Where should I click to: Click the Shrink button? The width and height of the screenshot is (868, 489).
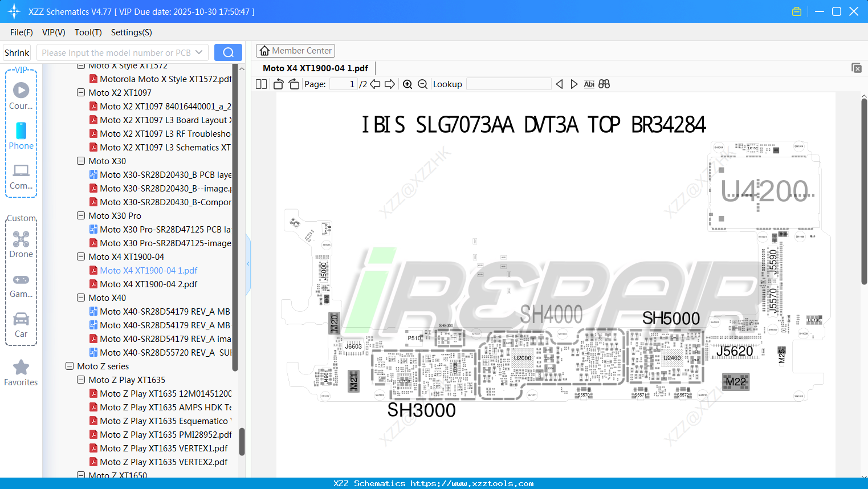point(17,52)
